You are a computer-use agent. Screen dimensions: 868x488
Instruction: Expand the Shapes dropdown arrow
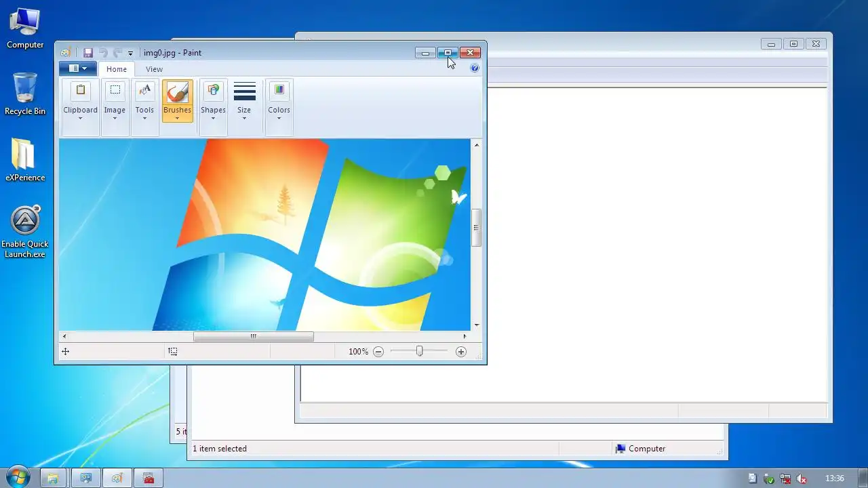[x=213, y=119]
